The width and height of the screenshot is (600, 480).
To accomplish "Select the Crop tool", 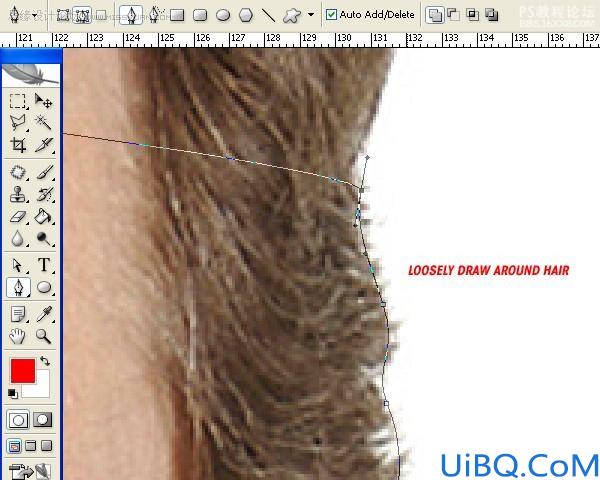I will 18,145.
